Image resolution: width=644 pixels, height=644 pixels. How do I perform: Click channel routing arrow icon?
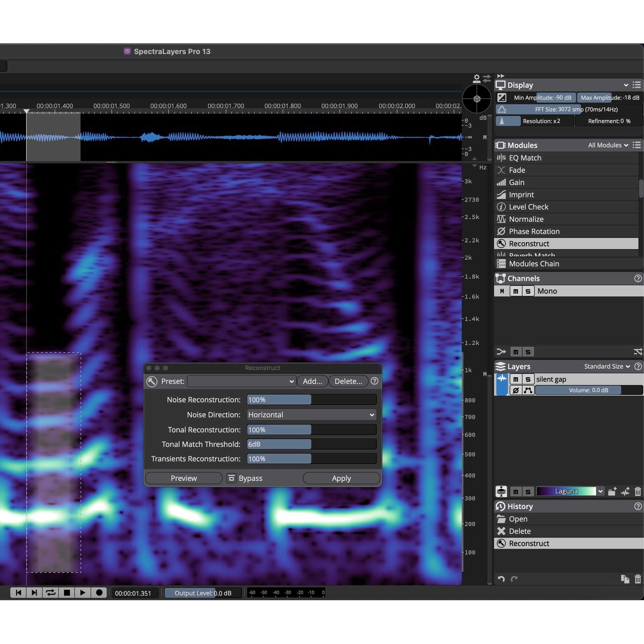(501, 352)
